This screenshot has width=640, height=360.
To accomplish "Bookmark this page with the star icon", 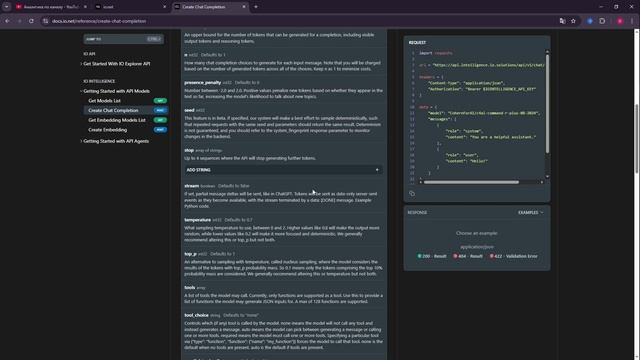I will (573, 21).
